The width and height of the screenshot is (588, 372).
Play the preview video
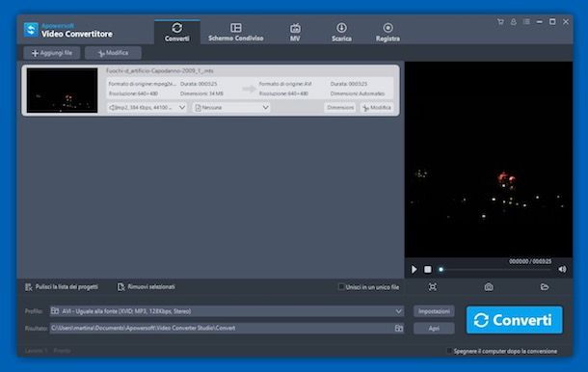point(414,269)
